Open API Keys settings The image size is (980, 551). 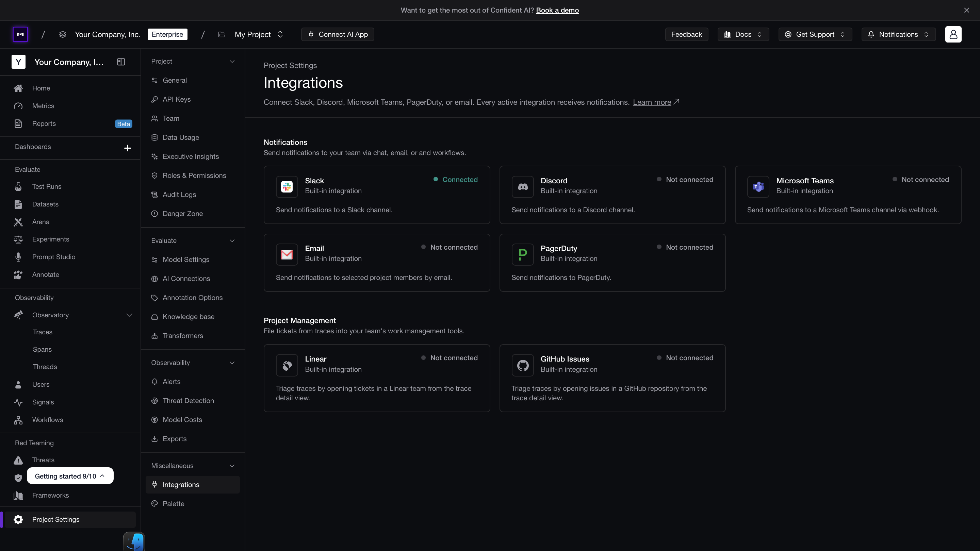pyautogui.click(x=193, y=99)
